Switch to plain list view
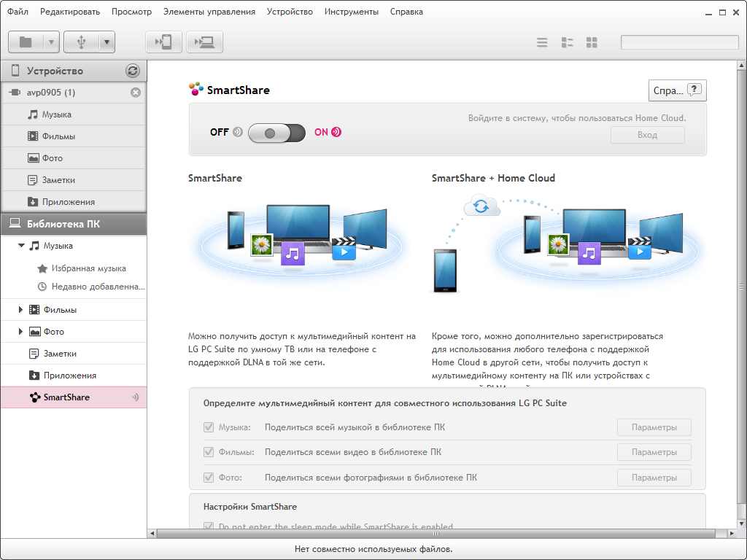Viewport: 747px width, 560px height. coord(542,42)
